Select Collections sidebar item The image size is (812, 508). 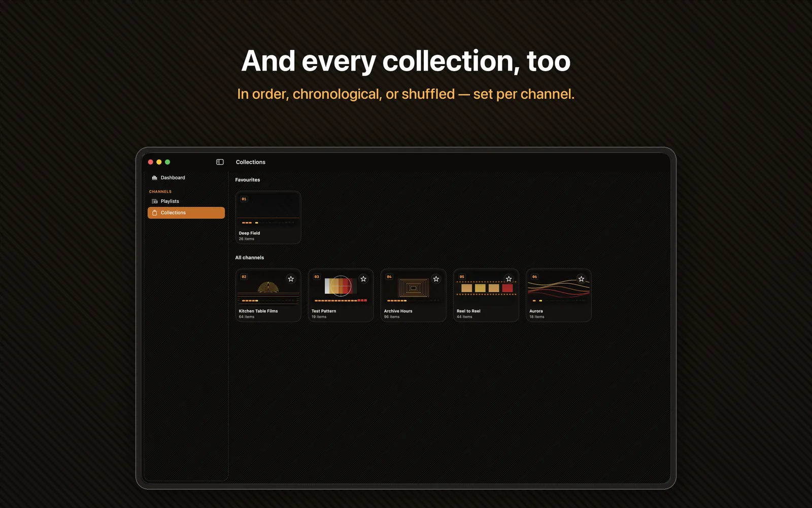186,213
